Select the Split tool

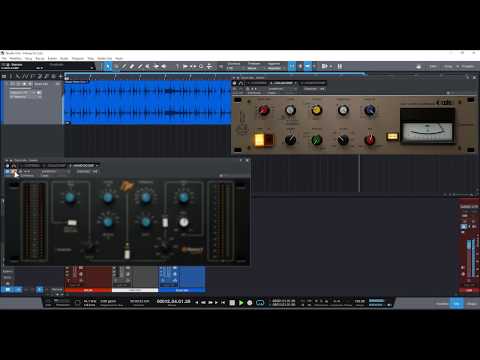coord(124,66)
